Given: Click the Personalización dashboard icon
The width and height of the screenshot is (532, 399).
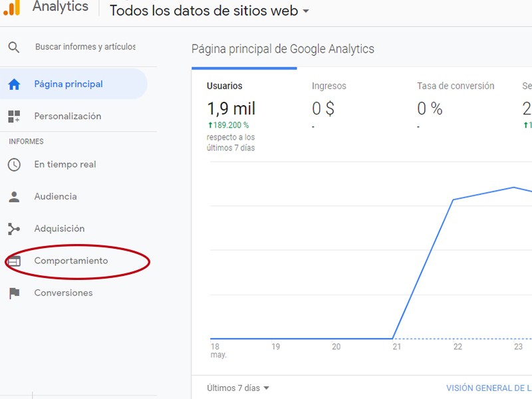Looking at the screenshot, I should tap(14, 116).
